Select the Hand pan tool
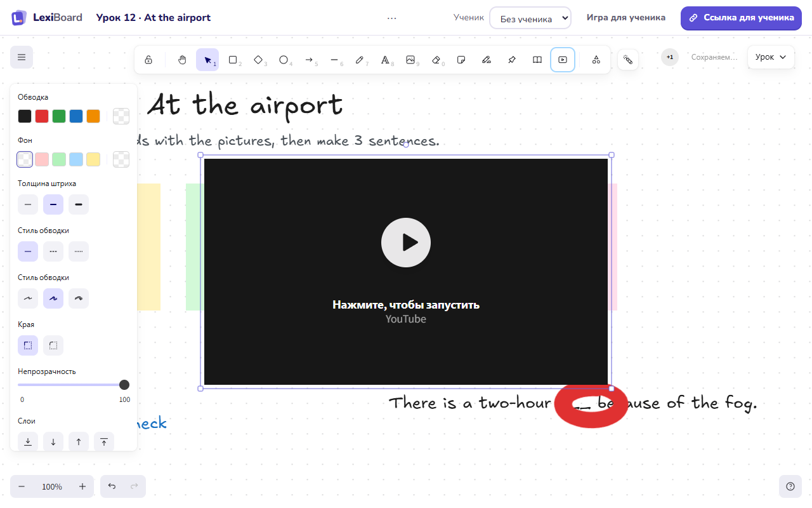 (182, 60)
